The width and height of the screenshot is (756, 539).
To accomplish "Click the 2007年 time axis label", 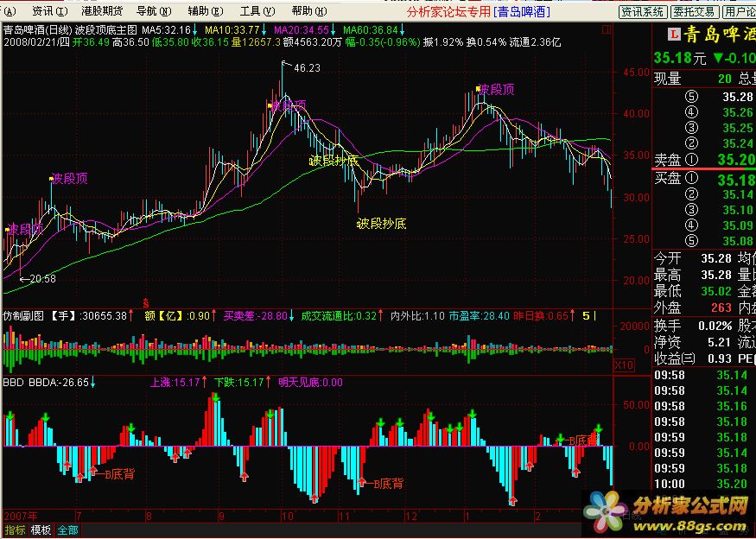I will click(20, 517).
